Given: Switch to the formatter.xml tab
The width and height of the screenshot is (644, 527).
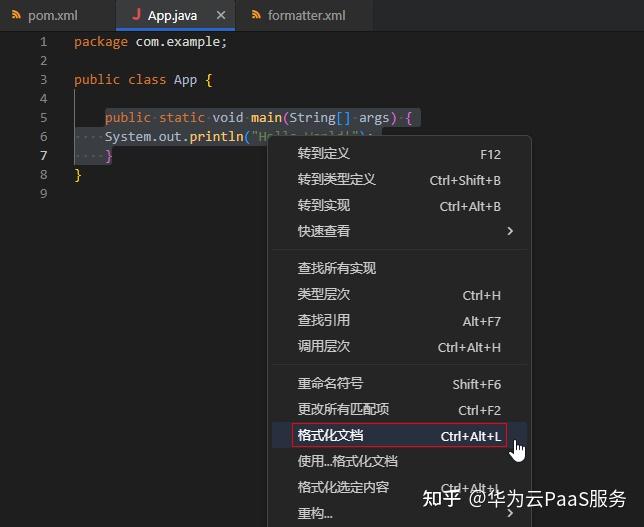Looking at the screenshot, I should (x=306, y=16).
